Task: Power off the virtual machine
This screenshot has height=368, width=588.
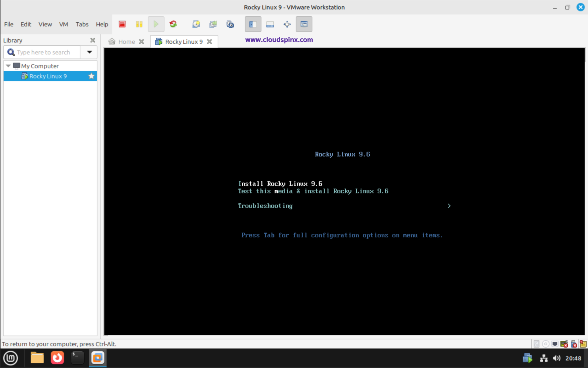Action: pyautogui.click(x=122, y=24)
